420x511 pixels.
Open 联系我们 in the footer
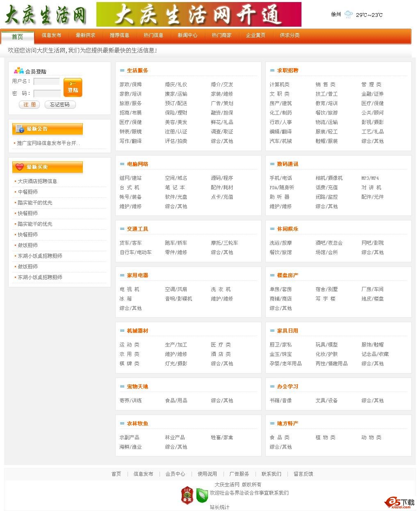pyautogui.click(x=272, y=474)
